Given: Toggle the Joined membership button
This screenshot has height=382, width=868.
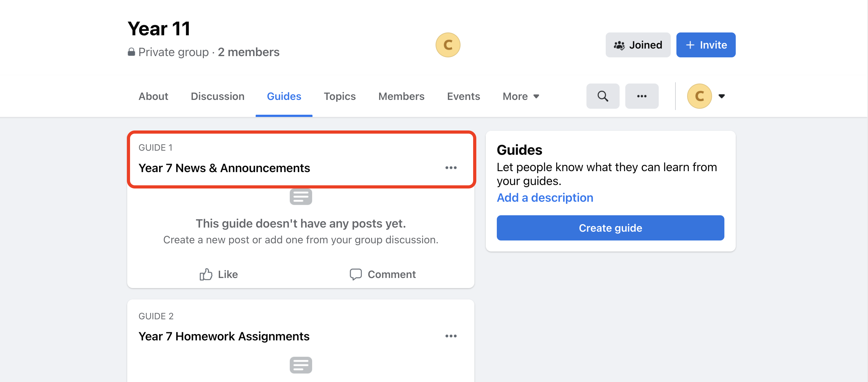Looking at the screenshot, I should [x=638, y=45].
